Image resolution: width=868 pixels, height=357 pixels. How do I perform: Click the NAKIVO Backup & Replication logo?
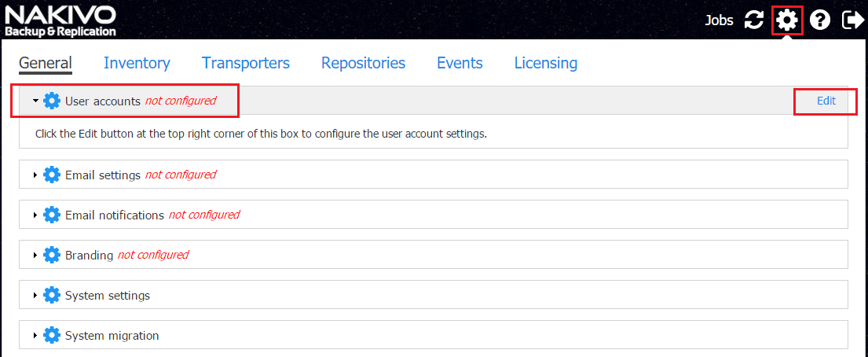[x=61, y=21]
